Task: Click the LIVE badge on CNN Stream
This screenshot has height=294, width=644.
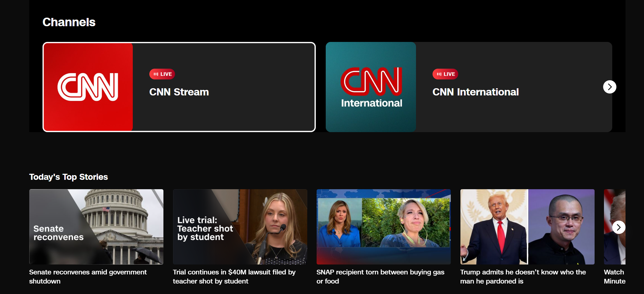Action: coord(162,74)
